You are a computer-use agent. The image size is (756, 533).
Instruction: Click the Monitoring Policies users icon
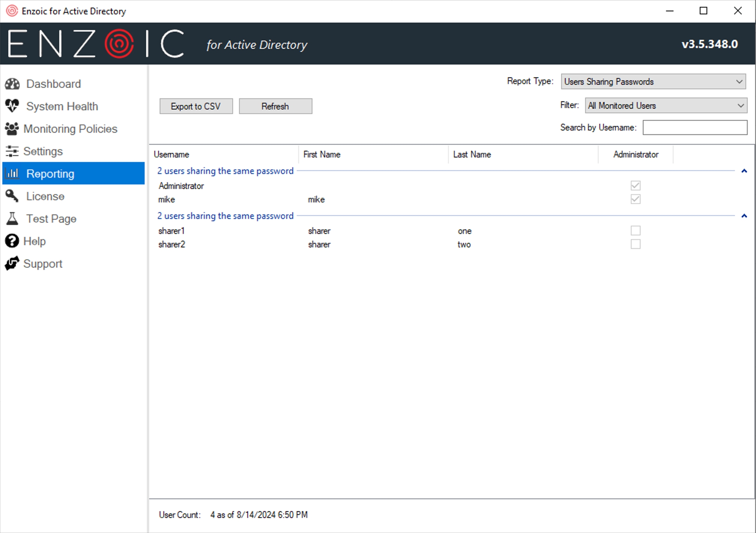tap(12, 129)
